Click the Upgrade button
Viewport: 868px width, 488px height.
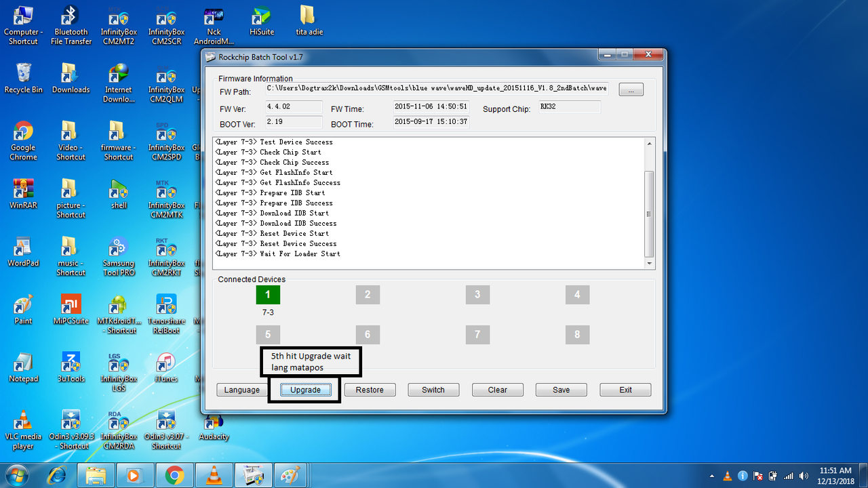click(x=305, y=390)
